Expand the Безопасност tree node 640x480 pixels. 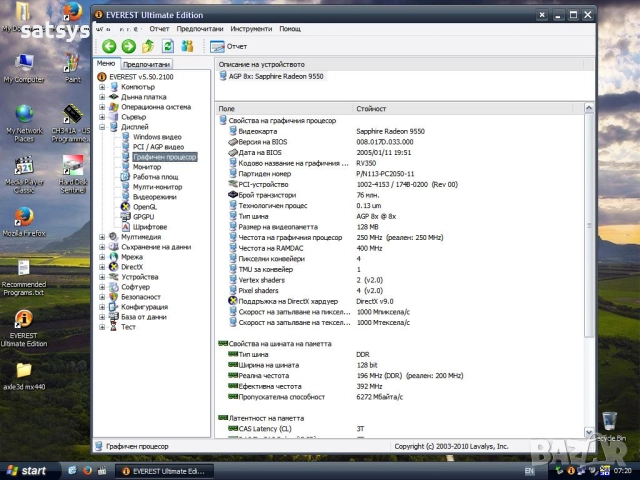[102, 297]
